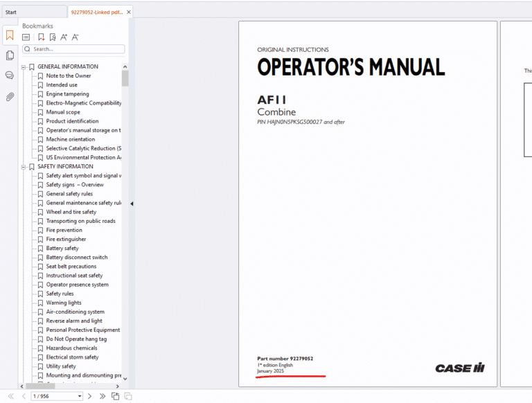Collapse the bookmarks panel with side arrow
The height and width of the screenshot is (403, 532).
point(132,204)
